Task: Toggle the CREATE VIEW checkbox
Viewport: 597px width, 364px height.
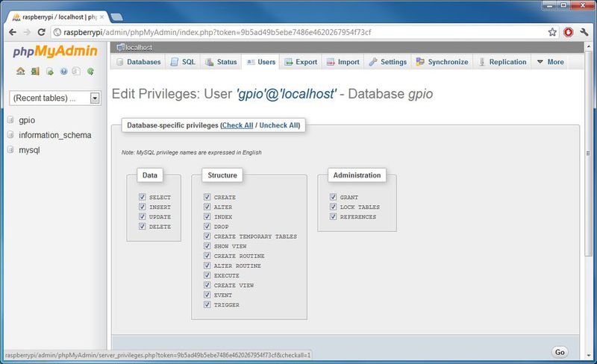Action: point(207,285)
